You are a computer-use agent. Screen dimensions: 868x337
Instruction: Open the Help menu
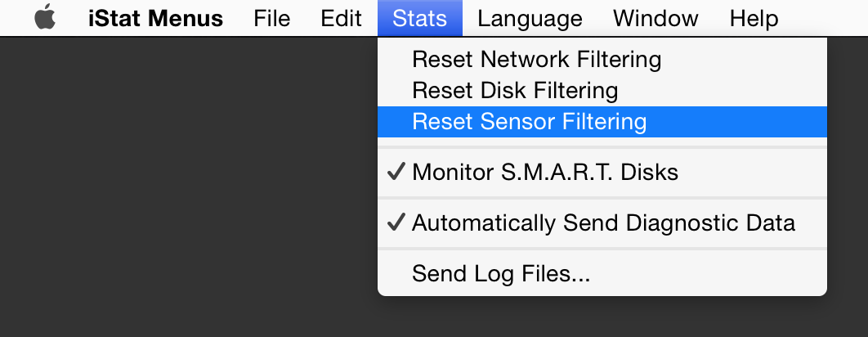click(754, 18)
